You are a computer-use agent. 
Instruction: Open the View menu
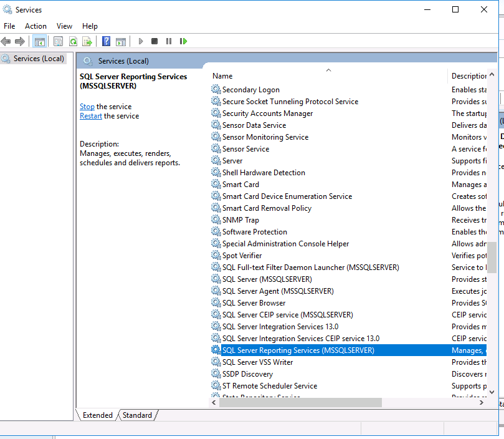64,26
